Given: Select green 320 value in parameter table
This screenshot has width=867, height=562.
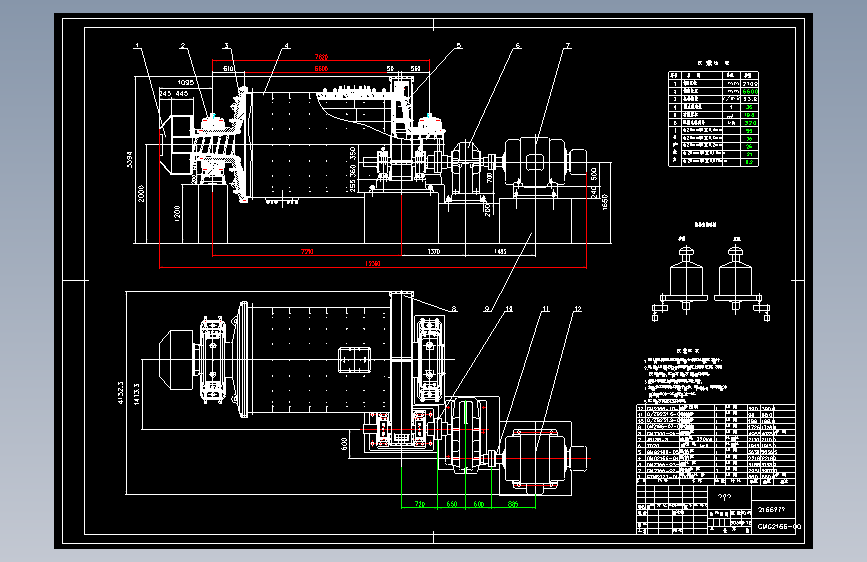Looking at the screenshot, I should coord(750,123).
